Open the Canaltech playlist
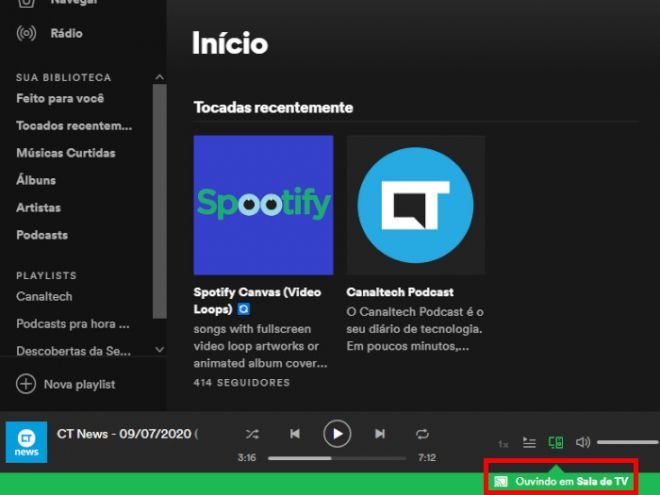 click(44, 296)
